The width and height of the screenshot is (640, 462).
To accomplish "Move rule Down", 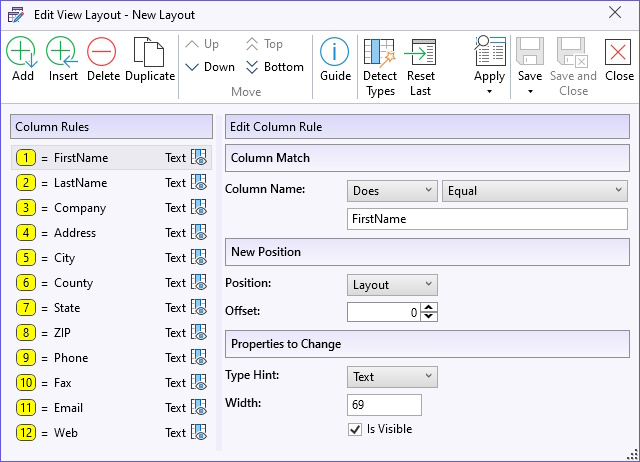I will (210, 67).
